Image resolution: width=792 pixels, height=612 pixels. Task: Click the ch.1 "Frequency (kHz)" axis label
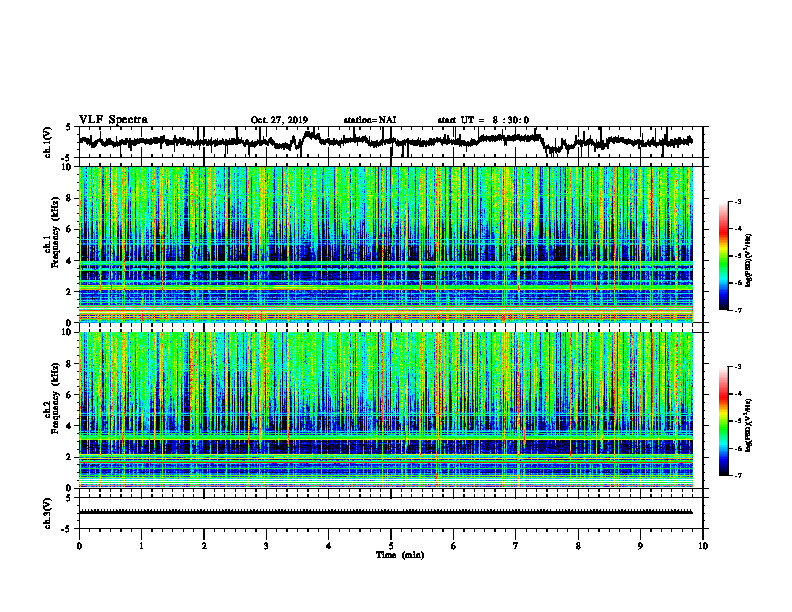coord(55,231)
